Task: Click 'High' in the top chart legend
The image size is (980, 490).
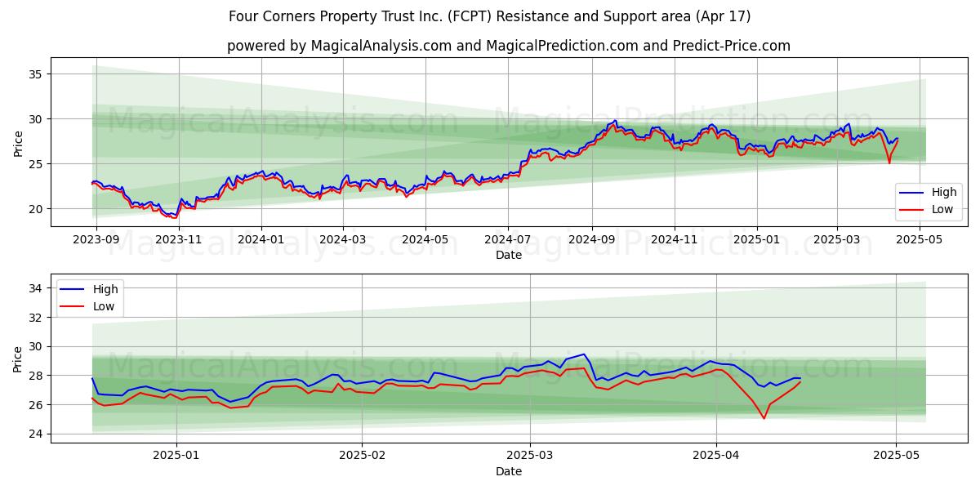Action: 944,193
